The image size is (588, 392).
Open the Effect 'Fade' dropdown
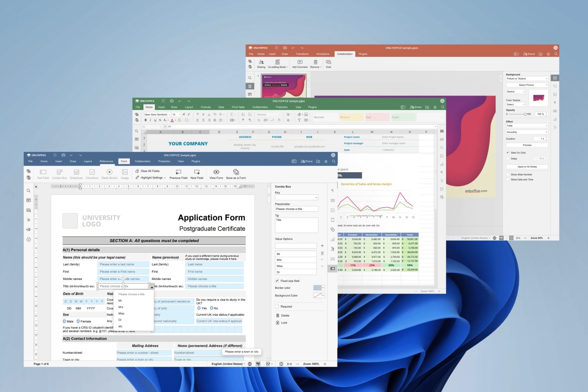527,125
